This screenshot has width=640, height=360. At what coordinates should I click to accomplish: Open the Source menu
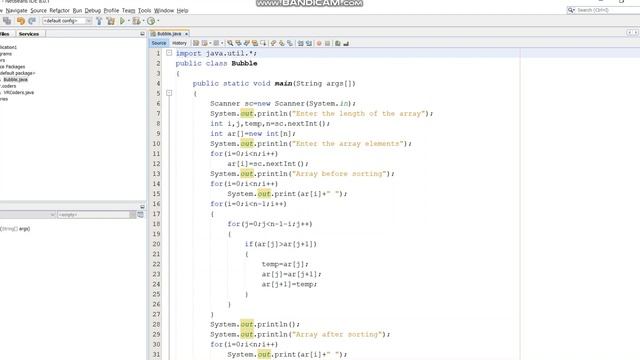point(38,10)
